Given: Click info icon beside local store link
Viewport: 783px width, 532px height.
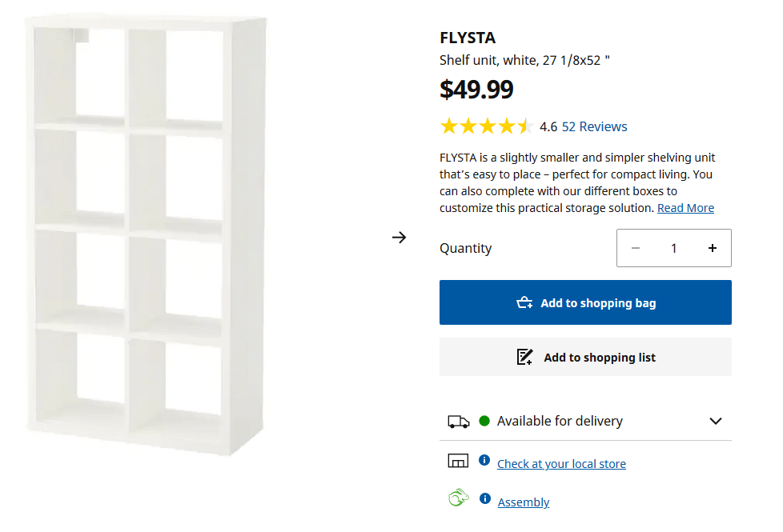Looking at the screenshot, I should coord(484,460).
